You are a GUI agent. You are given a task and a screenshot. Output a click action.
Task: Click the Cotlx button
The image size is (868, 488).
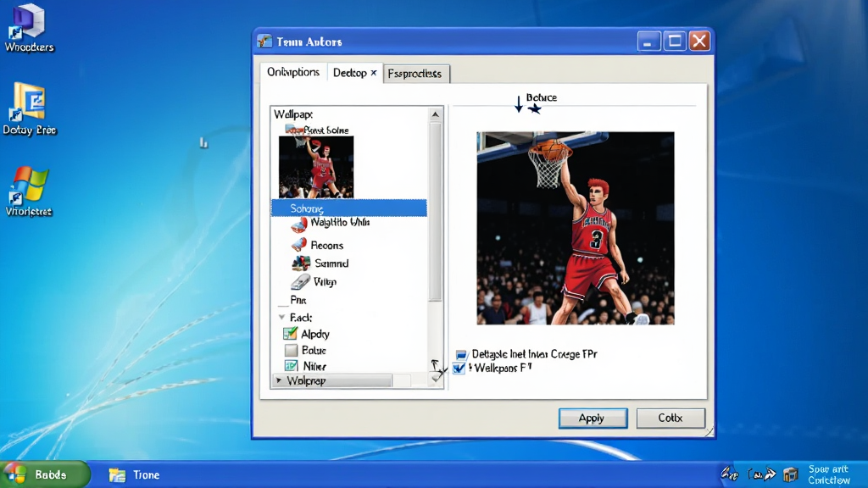click(670, 419)
